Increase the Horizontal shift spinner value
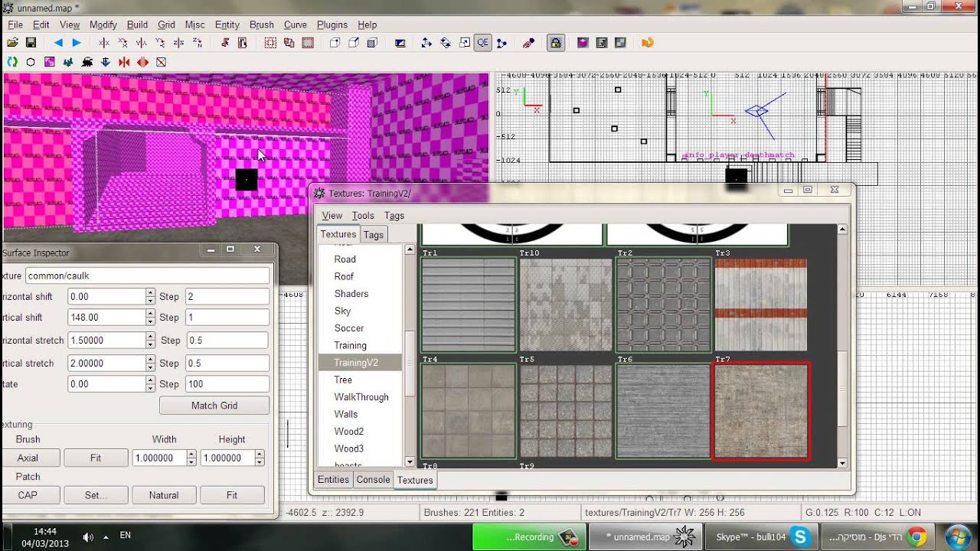Viewport: 980px width, 551px height. (151, 292)
